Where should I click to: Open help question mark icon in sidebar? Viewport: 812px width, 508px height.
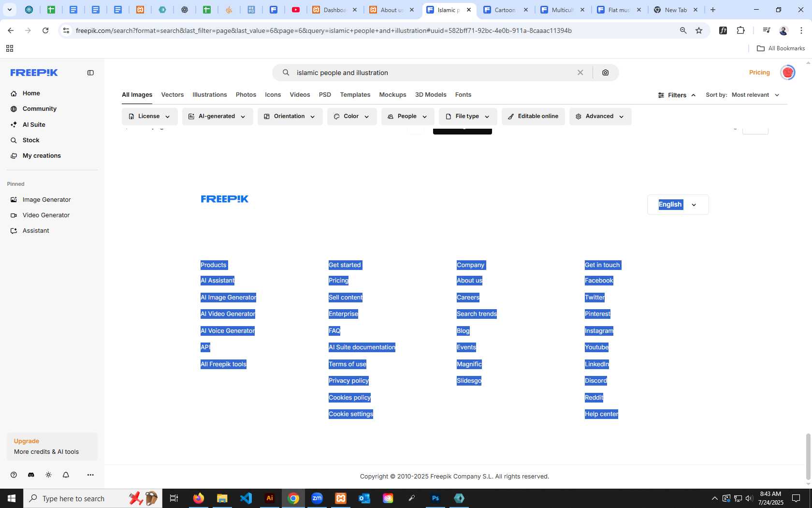coord(14,475)
